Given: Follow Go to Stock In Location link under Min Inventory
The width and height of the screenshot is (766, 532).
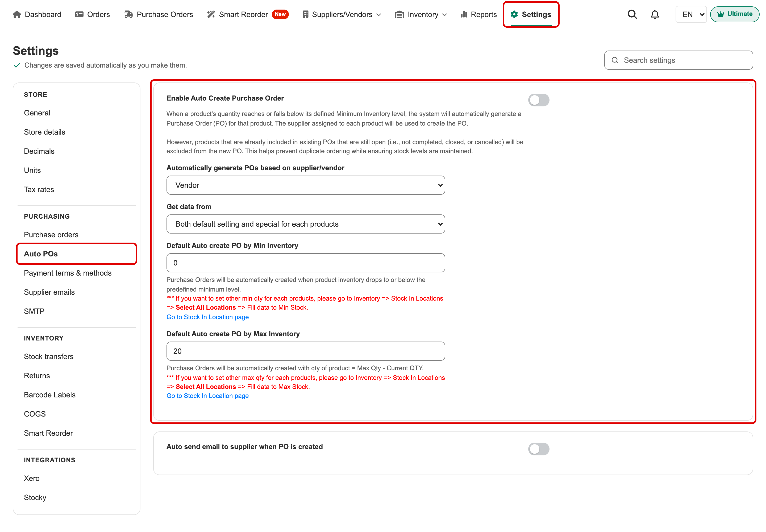Looking at the screenshot, I should coord(207,317).
